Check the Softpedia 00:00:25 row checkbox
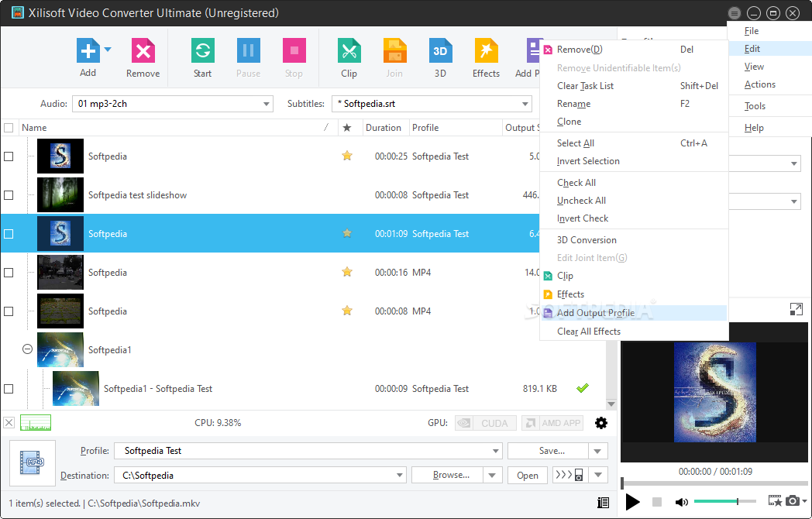This screenshot has height=519, width=812. [x=9, y=156]
